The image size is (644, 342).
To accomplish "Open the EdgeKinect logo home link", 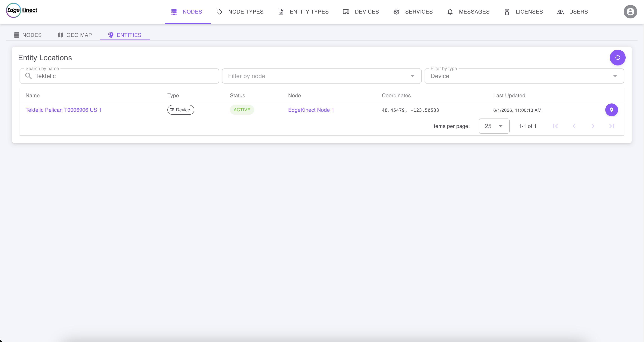I will [x=22, y=10].
